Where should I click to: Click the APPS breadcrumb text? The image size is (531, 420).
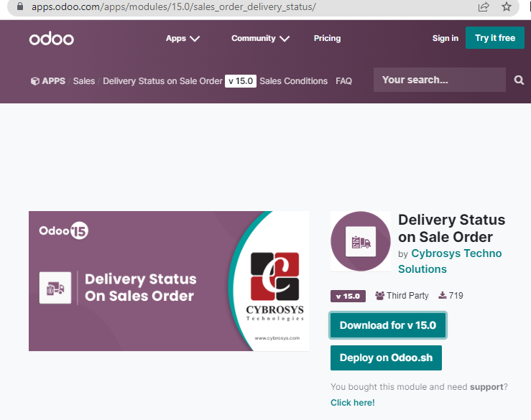click(x=53, y=81)
